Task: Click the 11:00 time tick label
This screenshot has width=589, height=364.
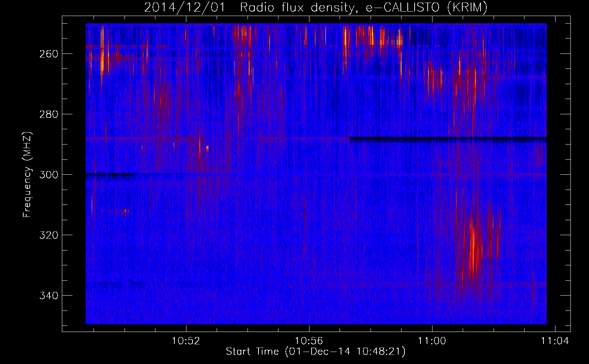Action: pos(432,341)
